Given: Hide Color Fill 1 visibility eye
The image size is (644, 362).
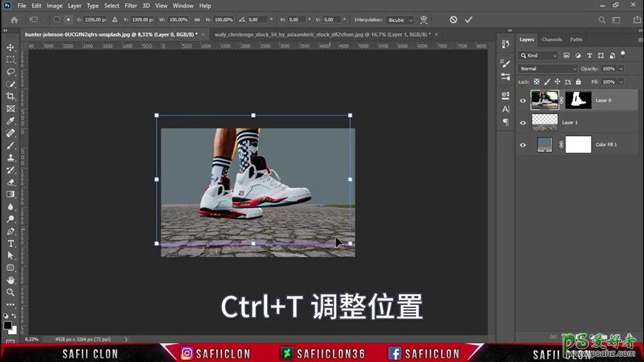Looking at the screenshot, I should 523,144.
